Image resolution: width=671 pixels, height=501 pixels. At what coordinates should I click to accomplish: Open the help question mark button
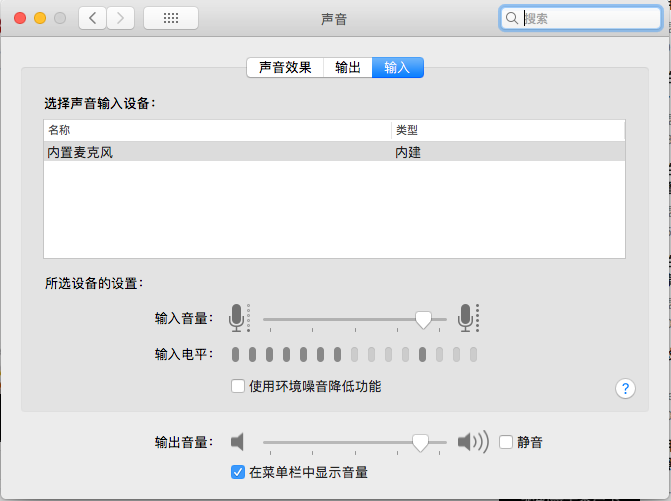tap(626, 389)
